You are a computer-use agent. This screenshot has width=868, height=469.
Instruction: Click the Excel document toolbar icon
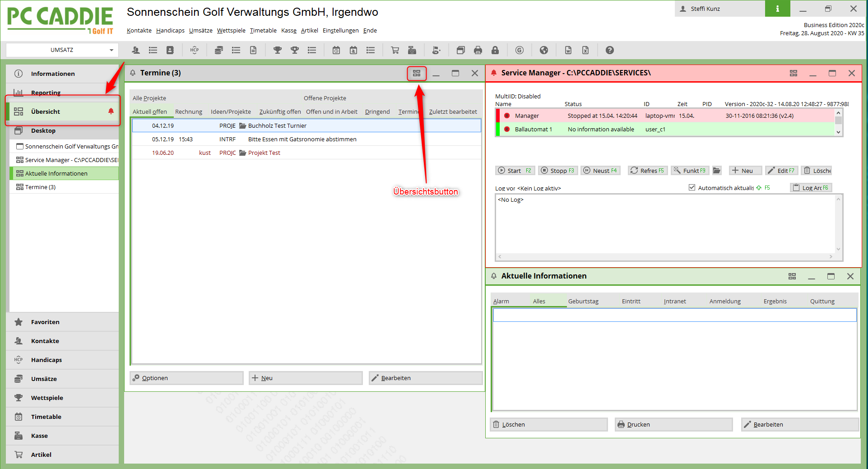pyautogui.click(x=585, y=50)
